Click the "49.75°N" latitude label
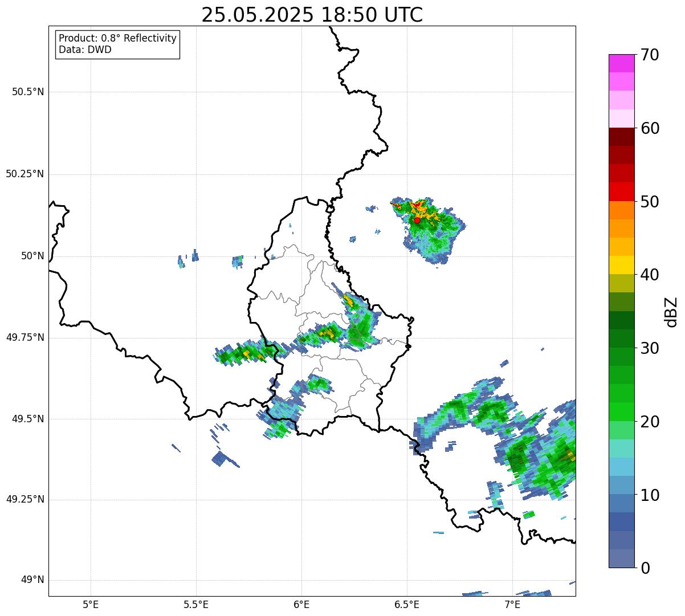685x616 pixels. [x=25, y=337]
